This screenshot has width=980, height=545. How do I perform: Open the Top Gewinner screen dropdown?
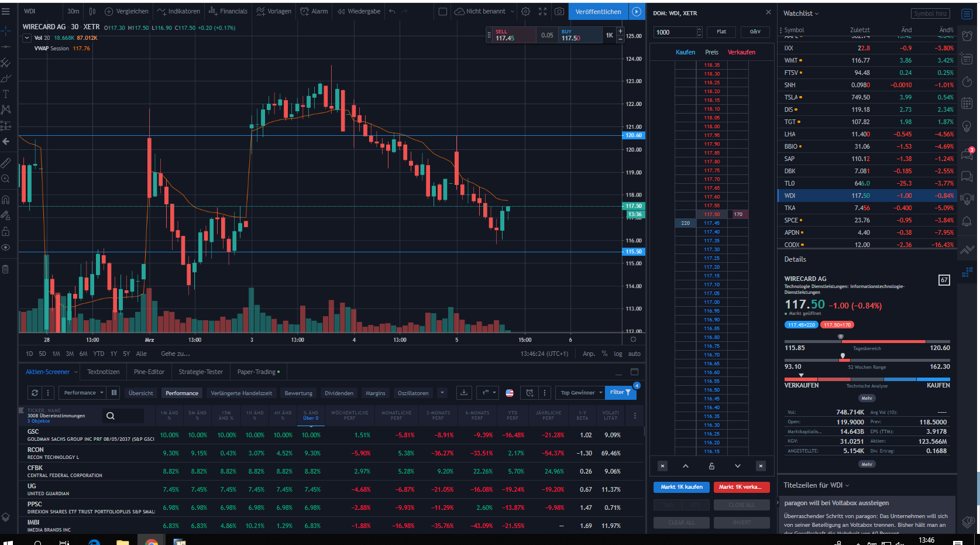[581, 393]
